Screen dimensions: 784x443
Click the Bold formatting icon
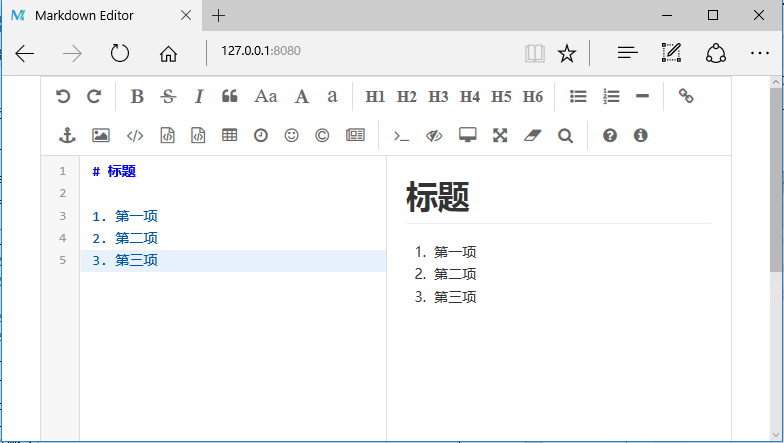click(x=137, y=96)
